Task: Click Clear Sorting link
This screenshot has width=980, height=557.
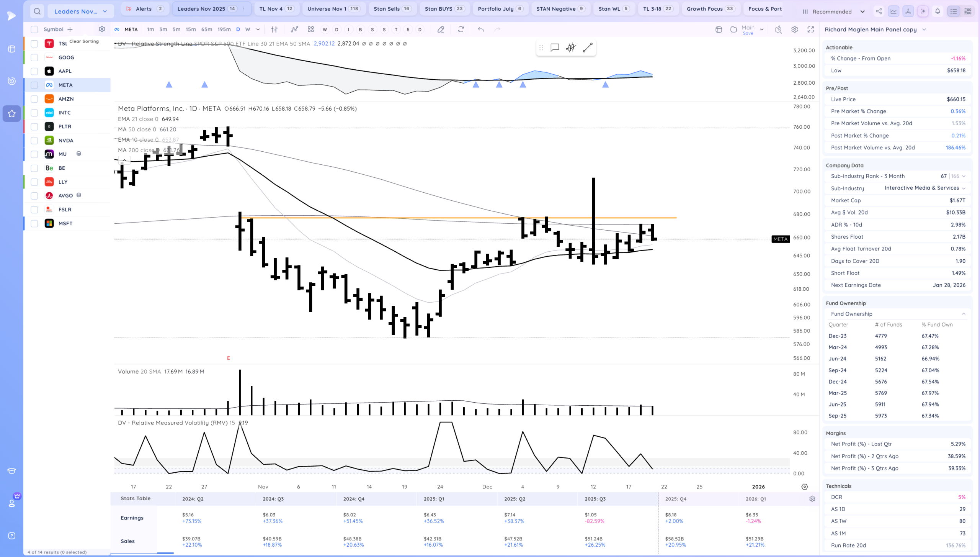Action: click(x=84, y=41)
